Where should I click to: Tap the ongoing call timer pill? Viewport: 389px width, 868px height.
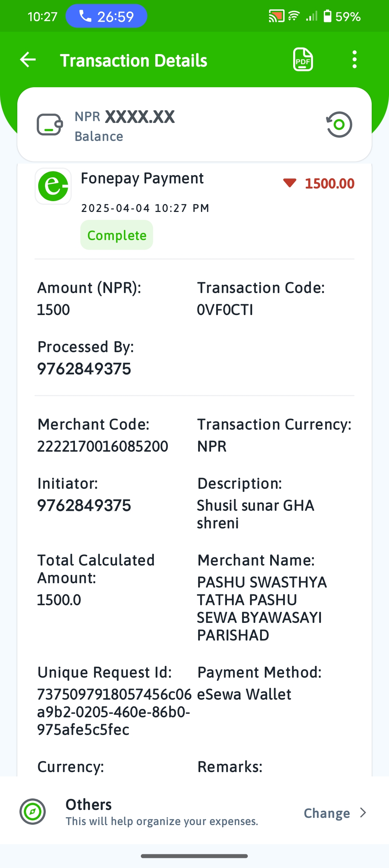106,16
